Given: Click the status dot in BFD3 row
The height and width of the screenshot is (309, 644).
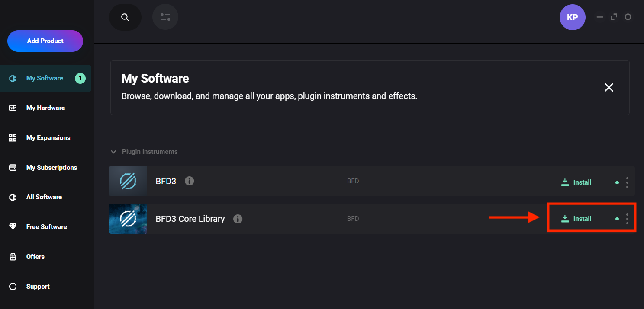Looking at the screenshot, I should (617, 182).
